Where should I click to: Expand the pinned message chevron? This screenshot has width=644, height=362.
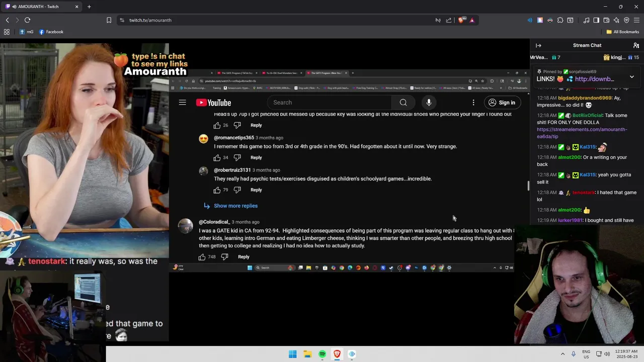pos(632,77)
